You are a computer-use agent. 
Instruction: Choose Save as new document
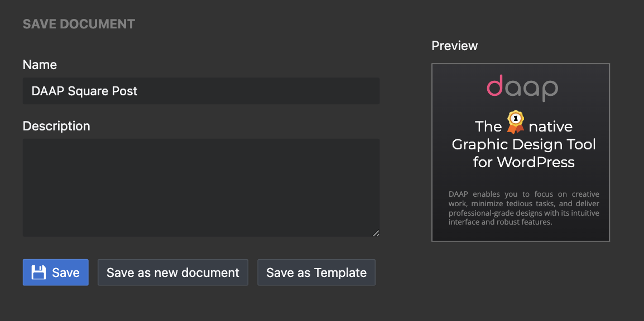point(173,272)
